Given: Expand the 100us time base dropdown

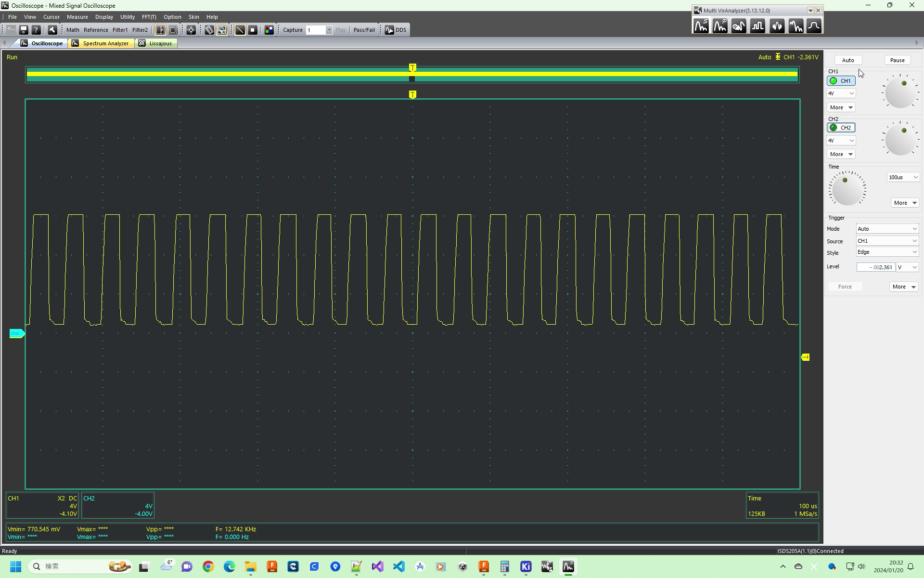Looking at the screenshot, I should (903, 177).
